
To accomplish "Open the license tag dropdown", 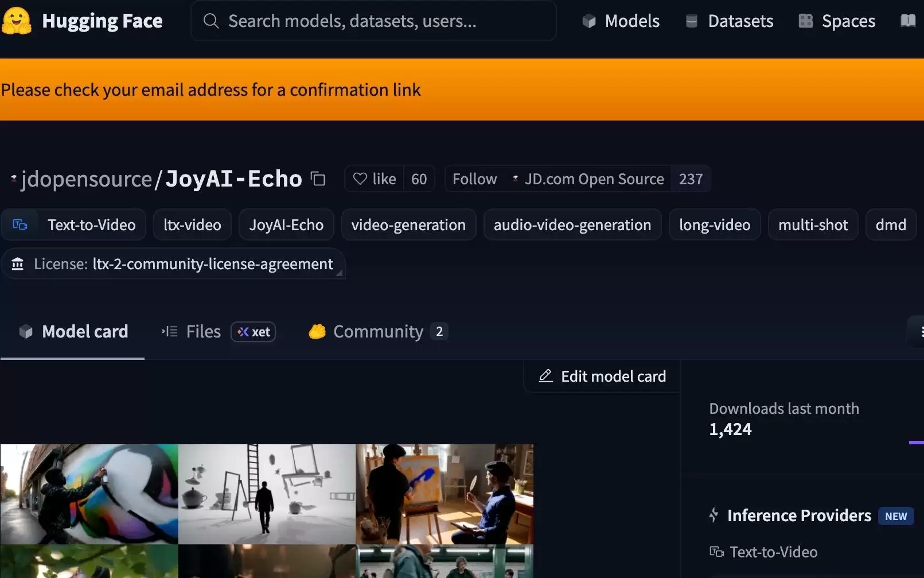I will click(173, 264).
